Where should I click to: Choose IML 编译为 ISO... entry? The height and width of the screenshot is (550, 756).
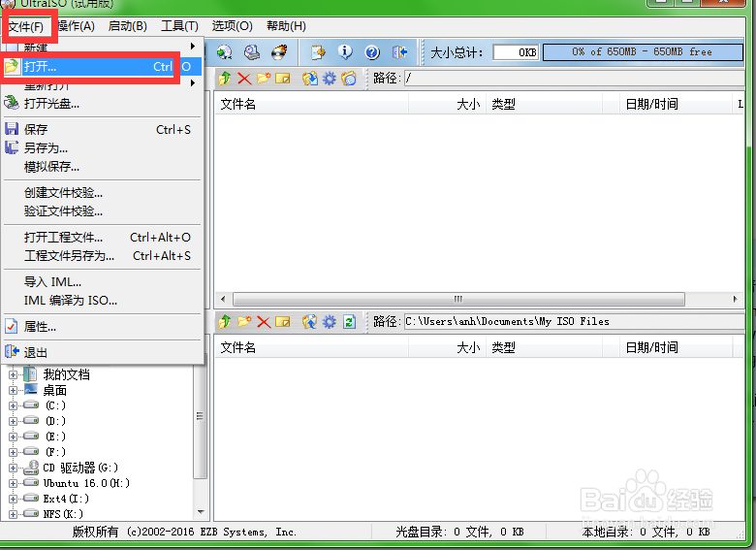pyautogui.click(x=101, y=300)
